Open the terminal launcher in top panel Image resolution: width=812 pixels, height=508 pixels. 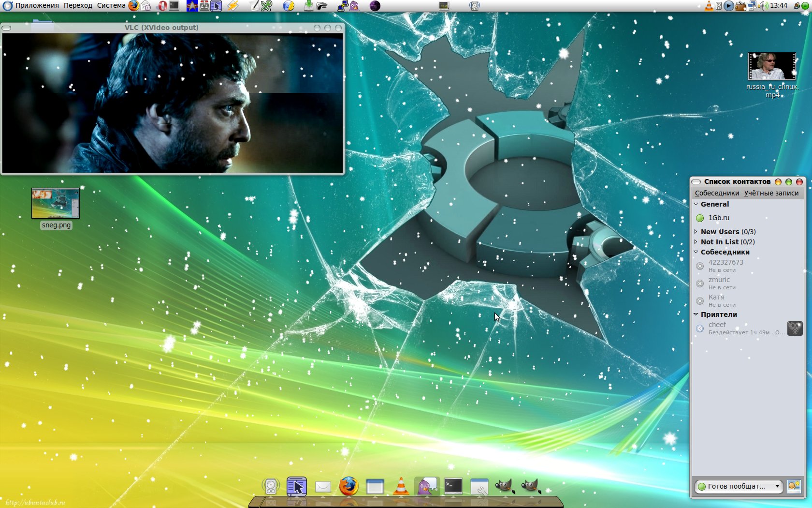[x=174, y=6]
